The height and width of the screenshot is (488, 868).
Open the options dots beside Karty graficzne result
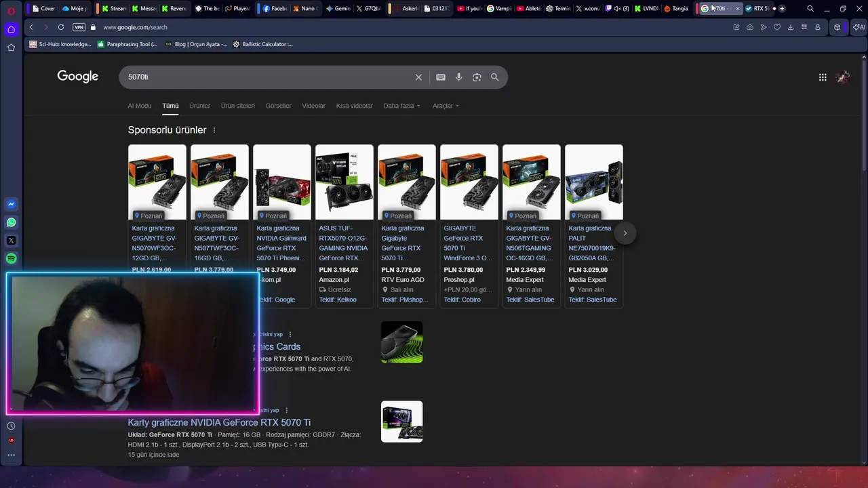[287, 410]
